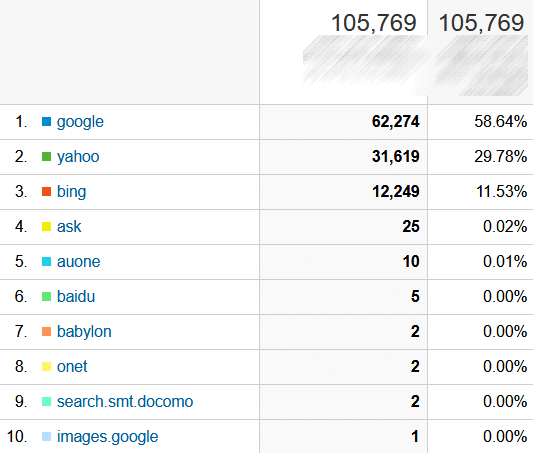
Task: Open the bing source link
Action: 71,192
